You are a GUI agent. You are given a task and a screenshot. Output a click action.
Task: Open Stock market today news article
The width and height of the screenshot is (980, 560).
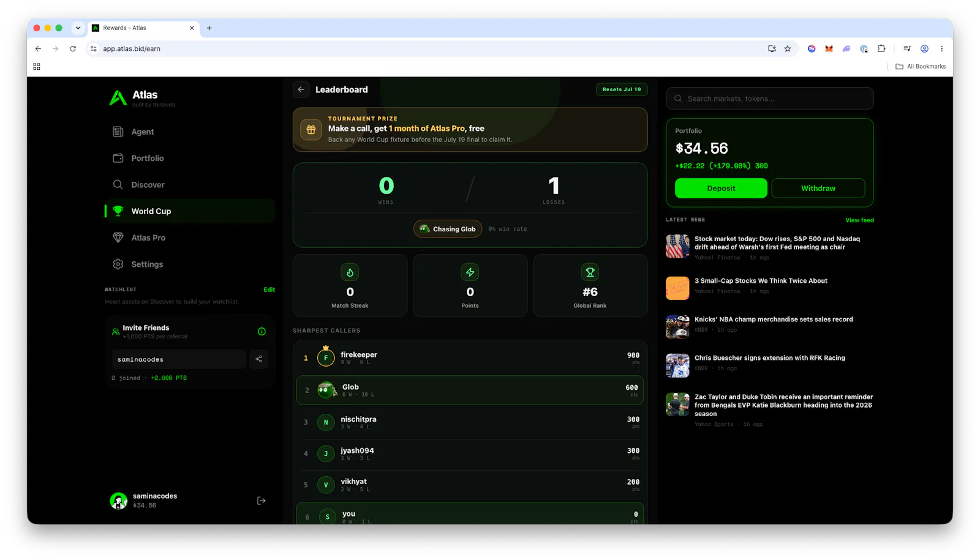[770, 247]
